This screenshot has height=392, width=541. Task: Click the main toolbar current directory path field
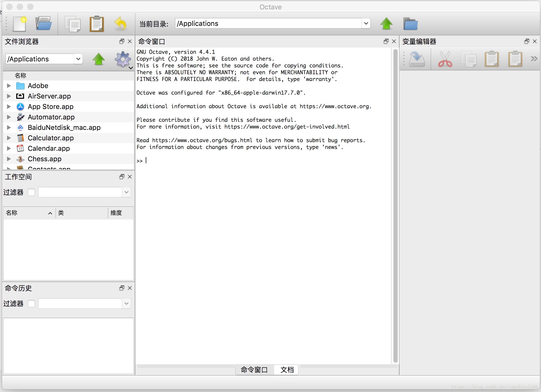coord(269,24)
